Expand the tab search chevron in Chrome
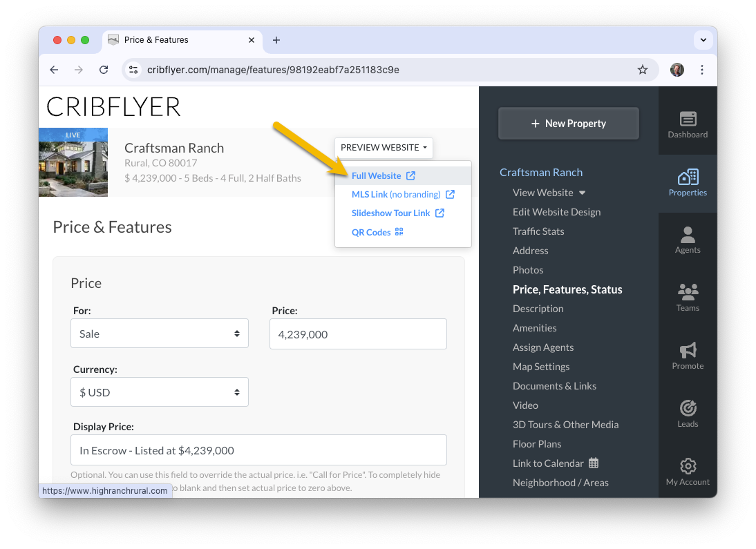The image size is (756, 549). point(703,40)
